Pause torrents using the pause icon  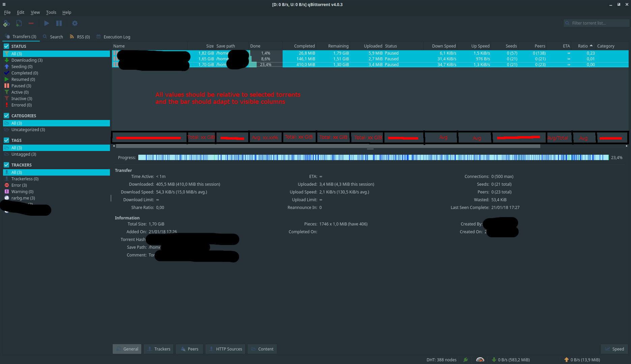pos(59,23)
